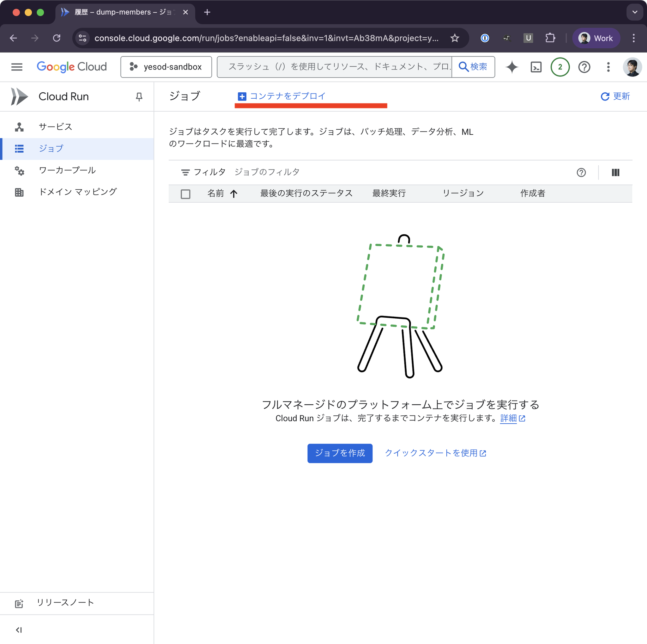Screen dimensions: 647x644
Task: Open filter help question mark icon
Action: pos(581,173)
